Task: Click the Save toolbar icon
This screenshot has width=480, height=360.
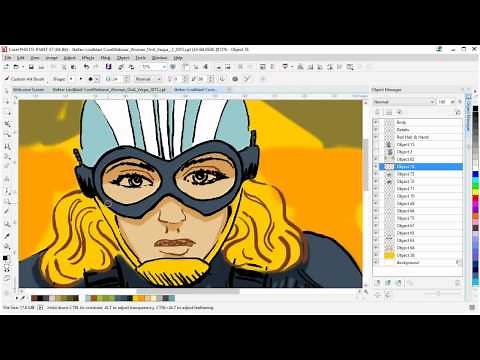Action: (x=31, y=67)
